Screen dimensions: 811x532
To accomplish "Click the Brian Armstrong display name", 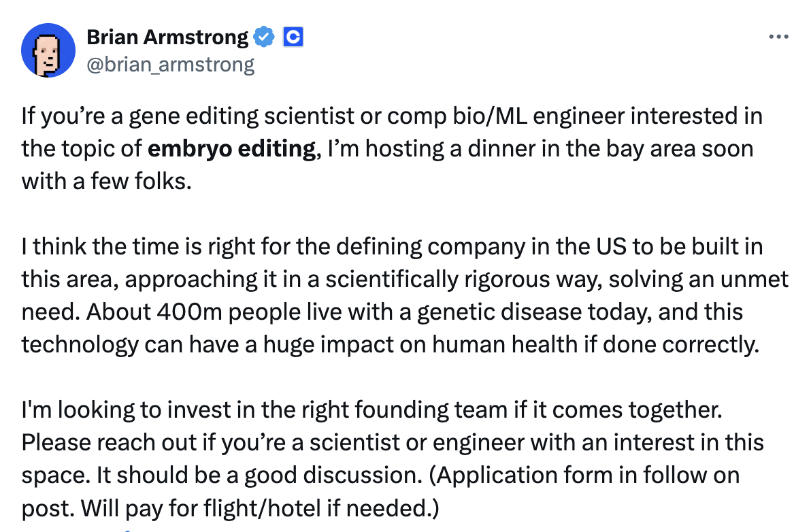I will click(x=167, y=37).
